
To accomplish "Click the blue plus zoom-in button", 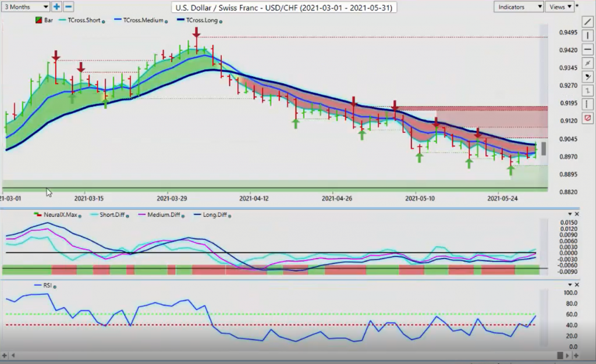I will click(56, 7).
